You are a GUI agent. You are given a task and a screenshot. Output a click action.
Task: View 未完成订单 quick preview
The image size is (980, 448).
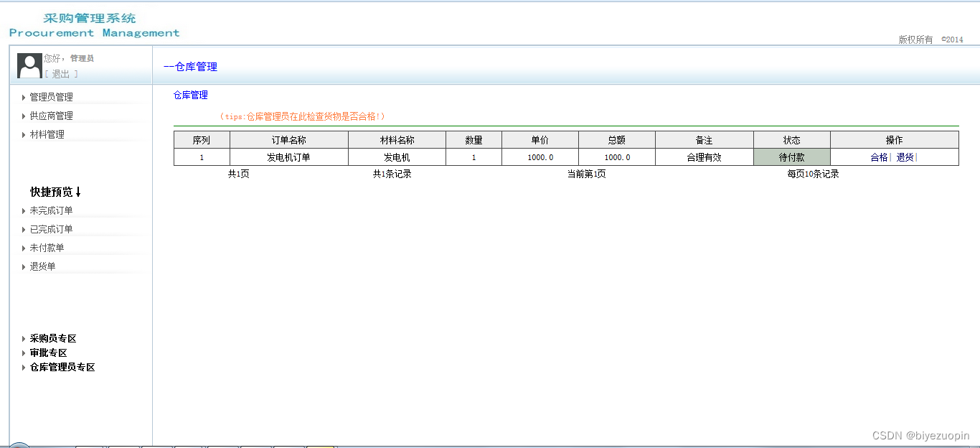coord(51,210)
